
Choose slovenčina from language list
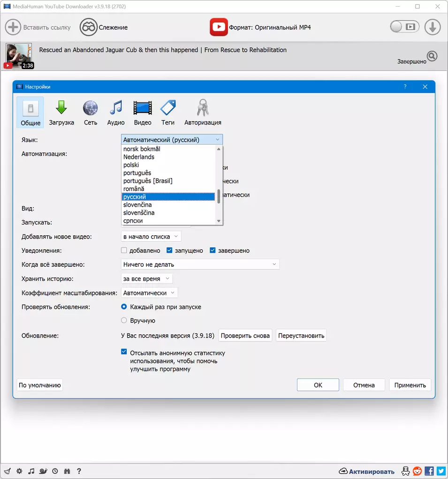click(168, 205)
